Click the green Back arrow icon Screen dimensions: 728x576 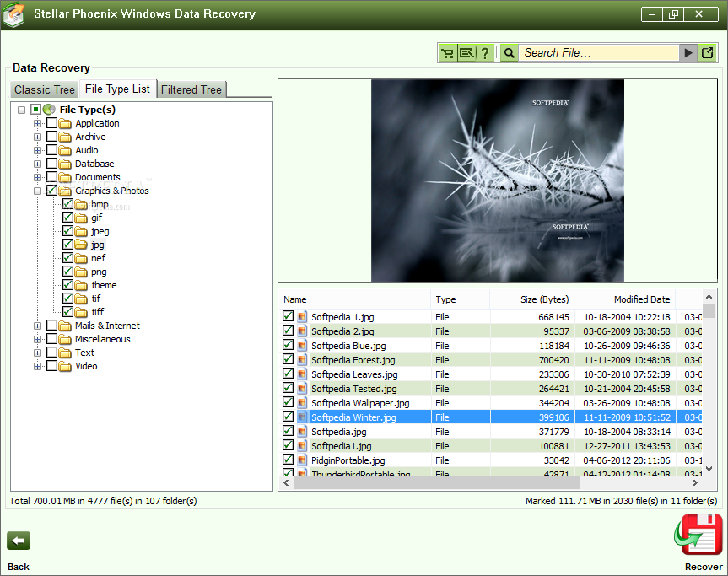[19, 541]
